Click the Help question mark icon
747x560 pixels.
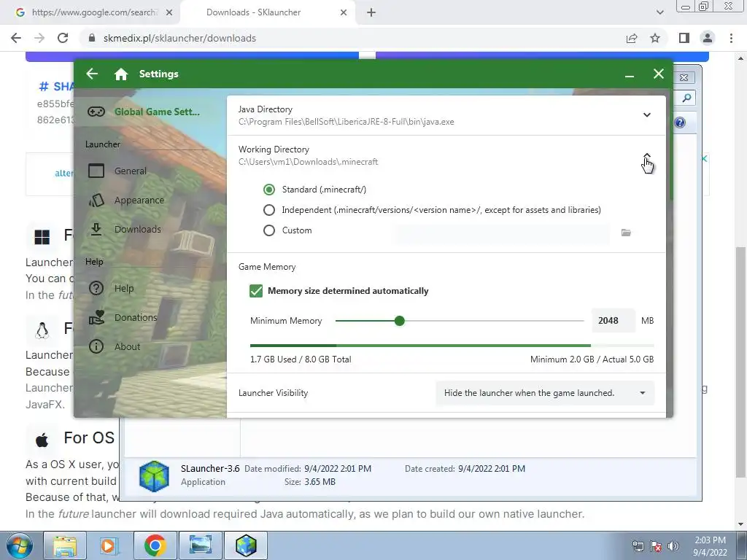click(x=96, y=288)
